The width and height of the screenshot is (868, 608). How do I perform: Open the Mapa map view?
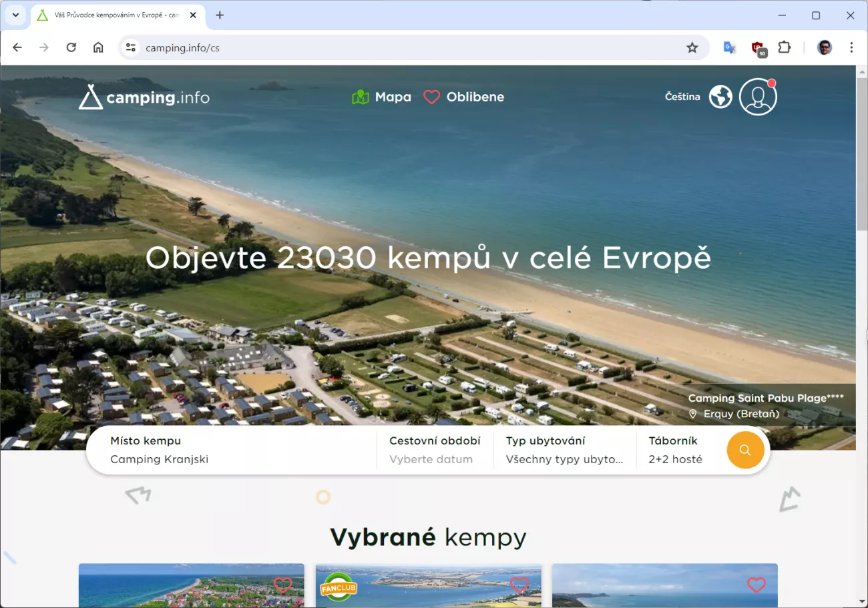point(381,97)
